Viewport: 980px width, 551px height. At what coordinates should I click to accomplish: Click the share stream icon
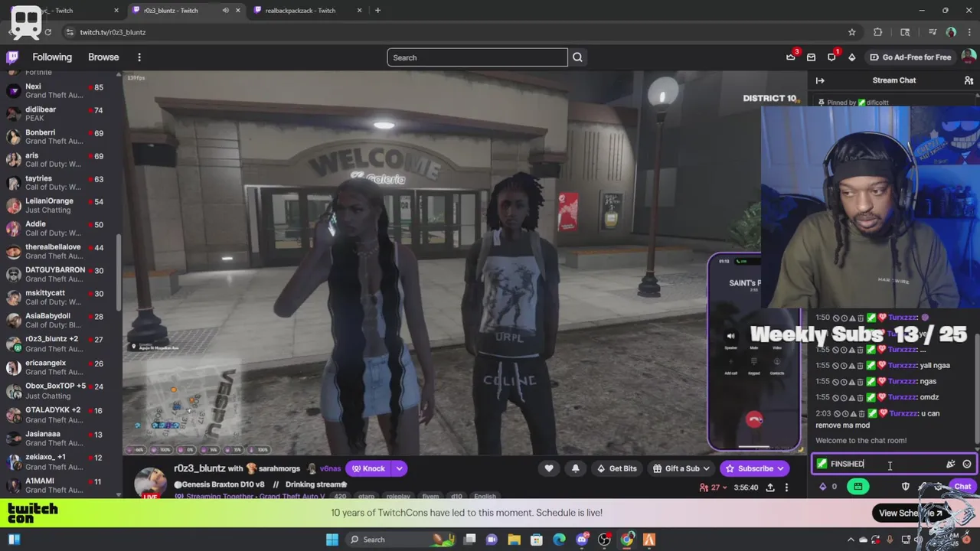(x=770, y=487)
